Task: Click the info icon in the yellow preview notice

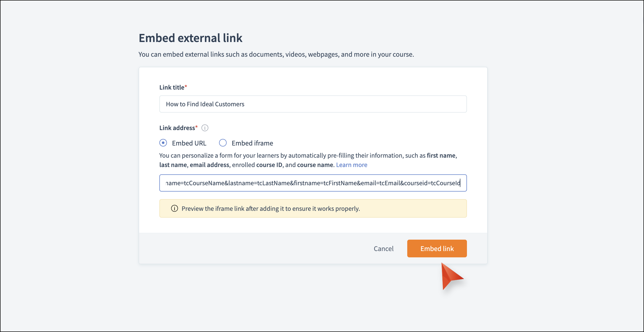Action: 175,209
